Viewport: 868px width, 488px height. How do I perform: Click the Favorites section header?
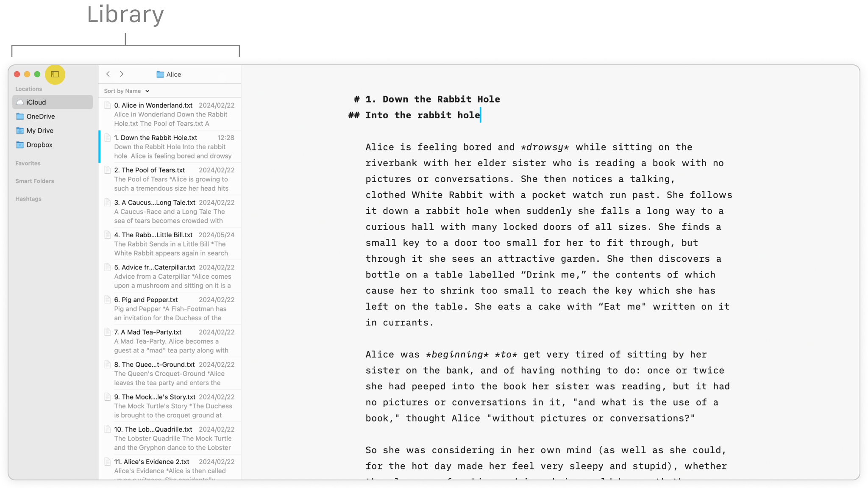point(28,163)
